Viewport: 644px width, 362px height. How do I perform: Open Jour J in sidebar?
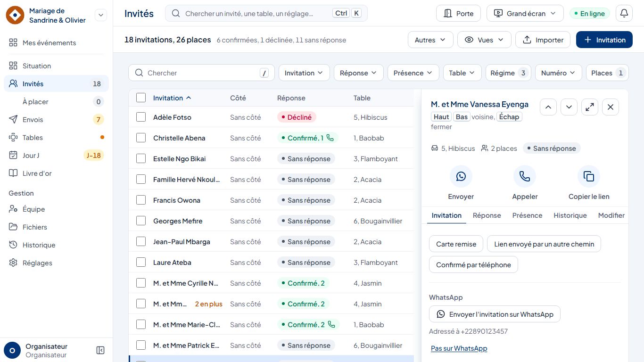pyautogui.click(x=57, y=156)
